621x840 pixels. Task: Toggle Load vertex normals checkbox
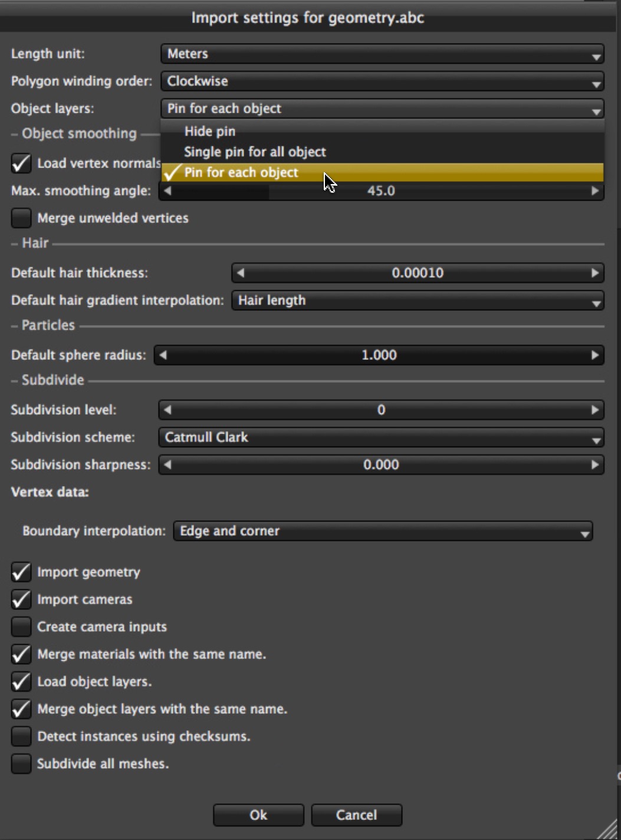[x=21, y=163]
